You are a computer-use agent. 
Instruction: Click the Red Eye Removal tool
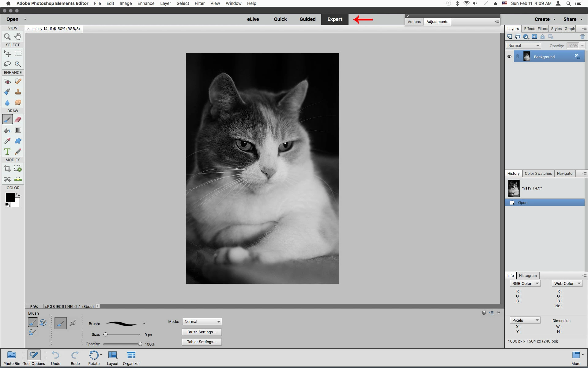point(7,81)
